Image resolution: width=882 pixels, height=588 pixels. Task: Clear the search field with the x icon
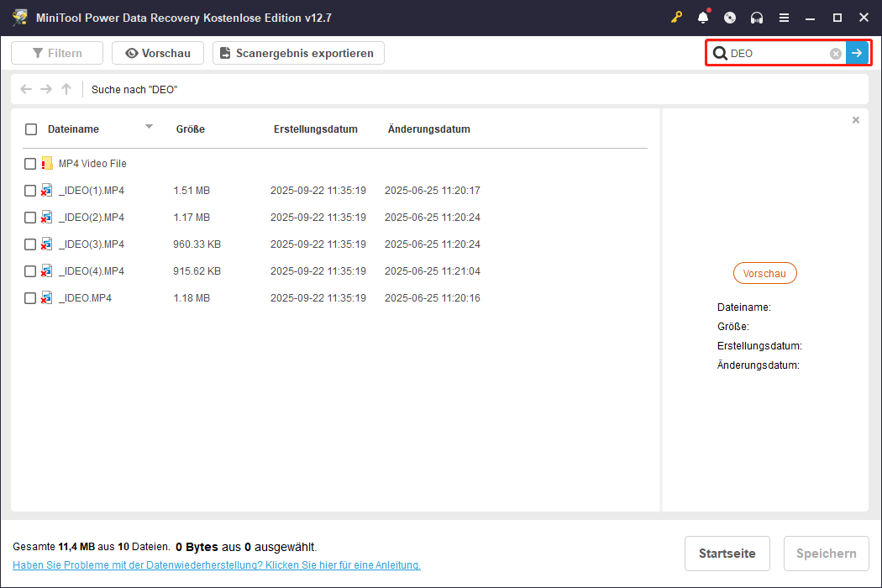pos(835,53)
